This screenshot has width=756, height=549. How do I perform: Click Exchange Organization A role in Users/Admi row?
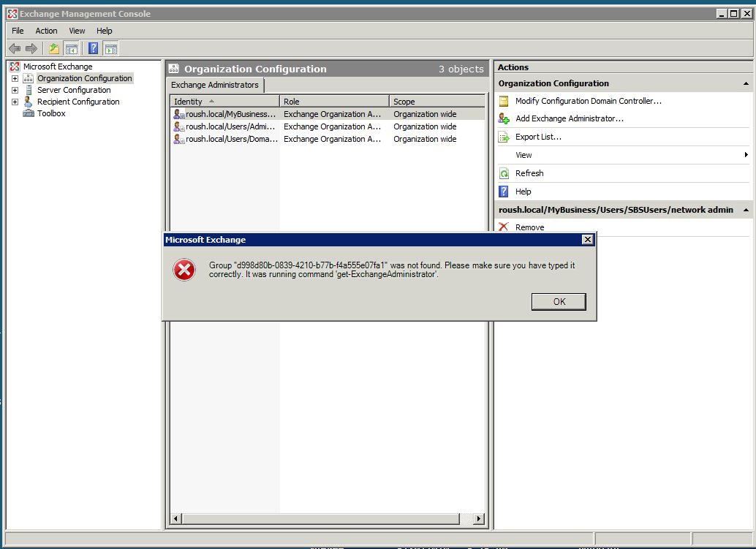pyautogui.click(x=332, y=126)
